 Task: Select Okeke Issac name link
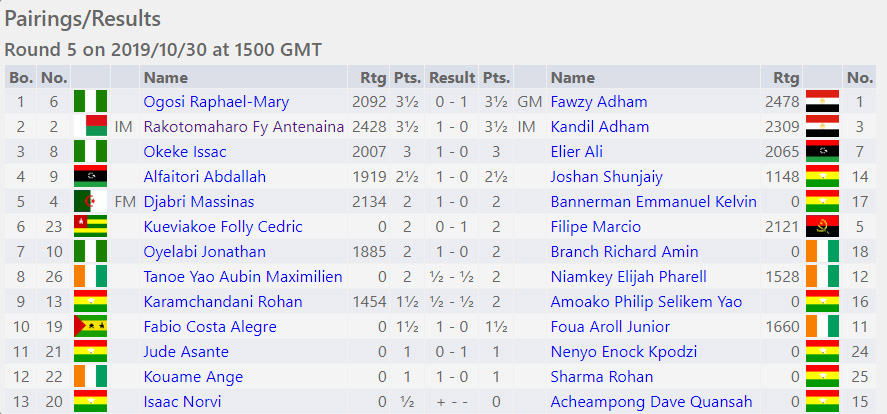click(x=185, y=152)
